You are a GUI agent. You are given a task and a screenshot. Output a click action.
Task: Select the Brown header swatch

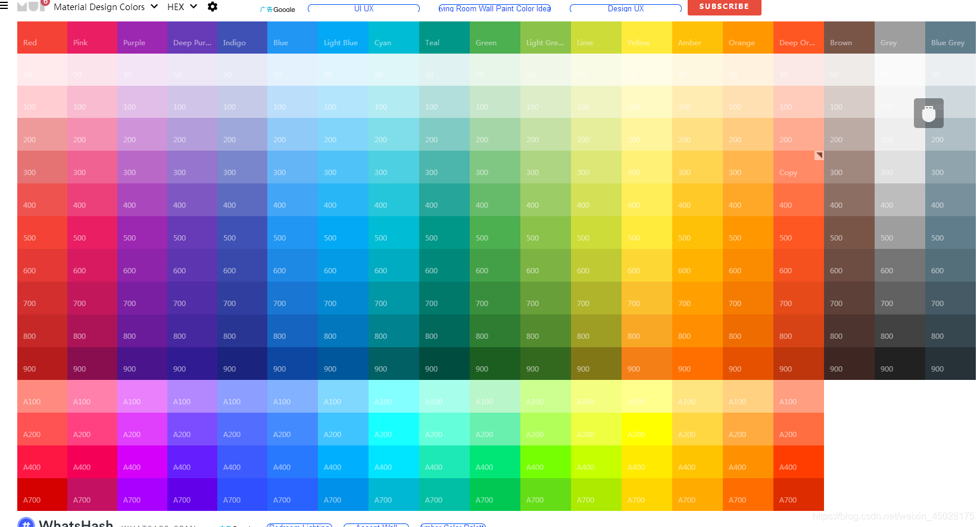[849, 38]
